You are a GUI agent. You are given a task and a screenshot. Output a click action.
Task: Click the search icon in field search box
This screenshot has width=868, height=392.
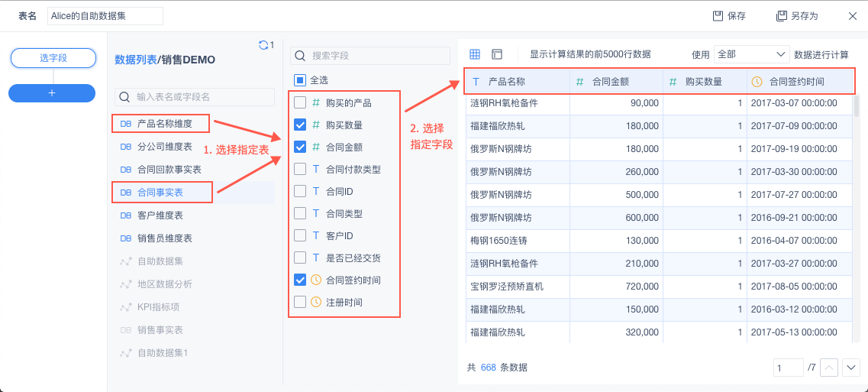click(x=301, y=56)
